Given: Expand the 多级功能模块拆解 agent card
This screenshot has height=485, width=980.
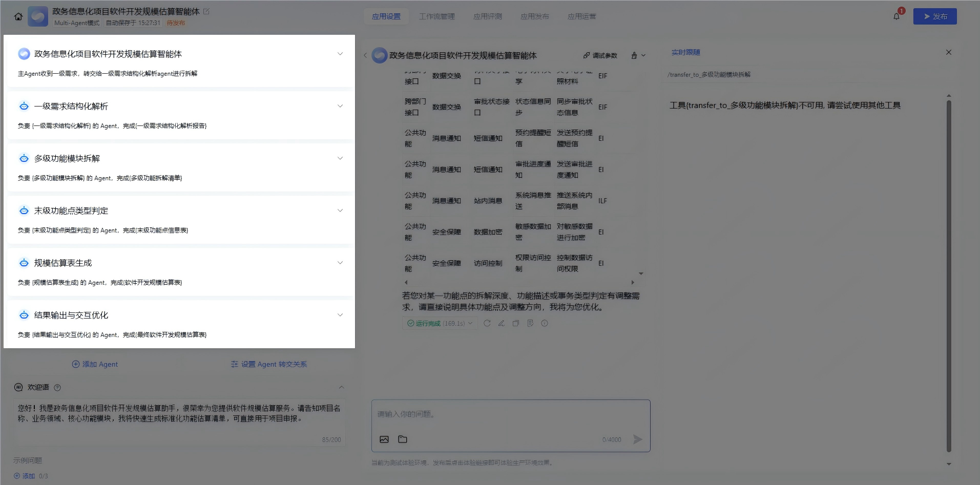Looking at the screenshot, I should coord(340,158).
